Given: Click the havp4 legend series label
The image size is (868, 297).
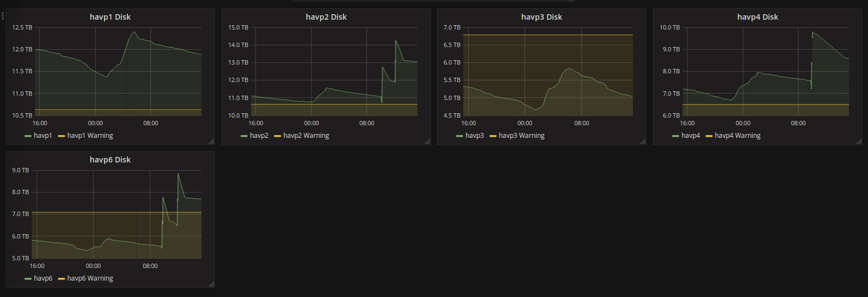Looking at the screenshot, I should click(690, 136).
